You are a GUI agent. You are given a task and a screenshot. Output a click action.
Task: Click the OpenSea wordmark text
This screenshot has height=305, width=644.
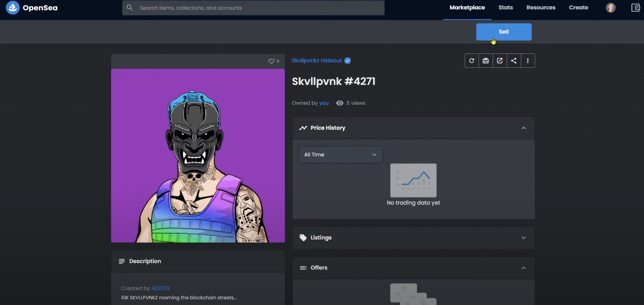coord(40,8)
